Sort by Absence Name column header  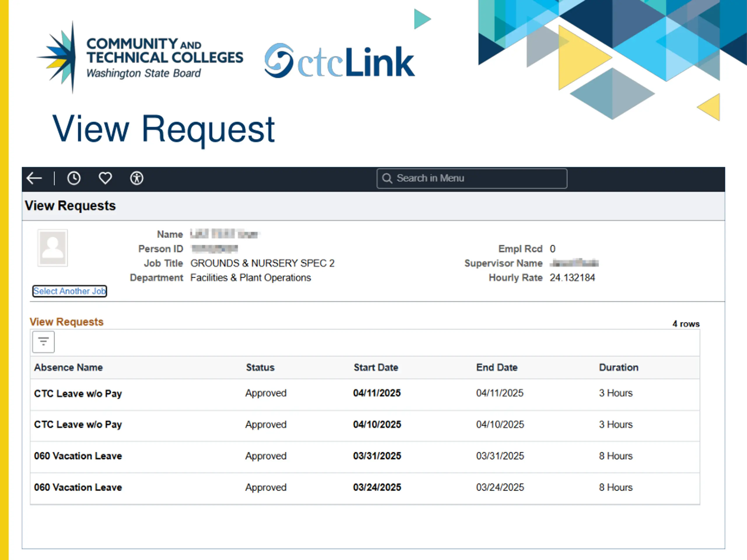[69, 367]
